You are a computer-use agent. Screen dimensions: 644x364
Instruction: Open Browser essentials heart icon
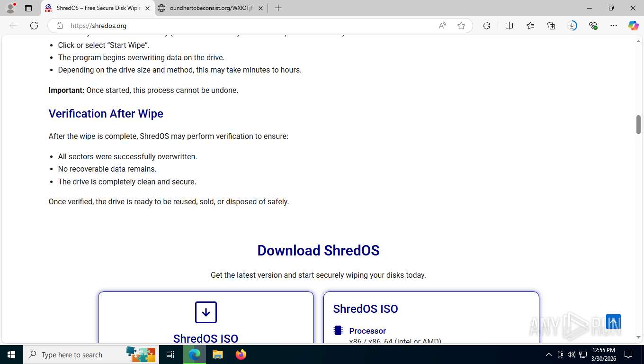click(593, 26)
